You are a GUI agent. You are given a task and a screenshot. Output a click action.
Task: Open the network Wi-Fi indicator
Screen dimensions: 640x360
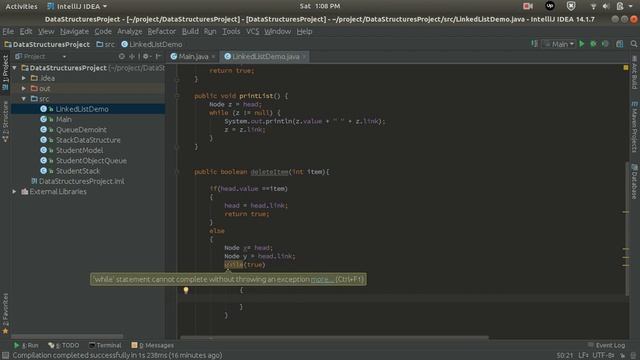point(593,6)
